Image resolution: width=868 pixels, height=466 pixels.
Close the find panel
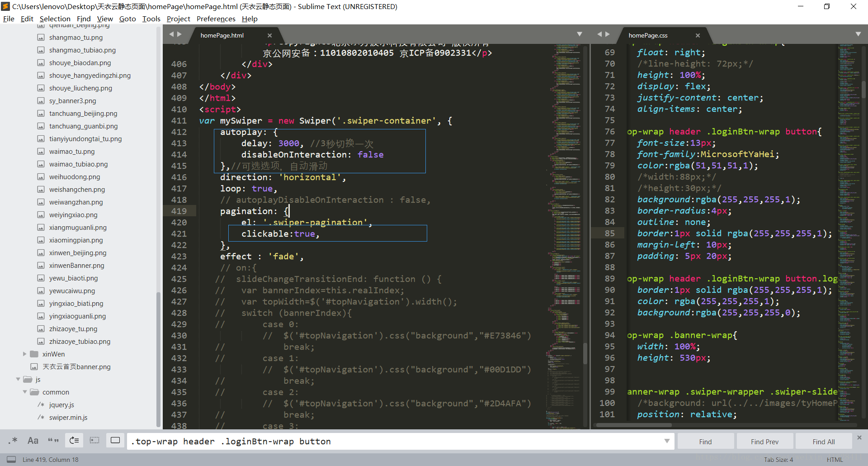859,437
